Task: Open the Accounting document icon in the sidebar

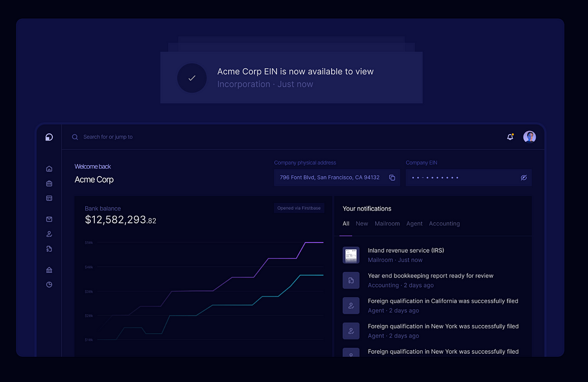Action: 49,249
